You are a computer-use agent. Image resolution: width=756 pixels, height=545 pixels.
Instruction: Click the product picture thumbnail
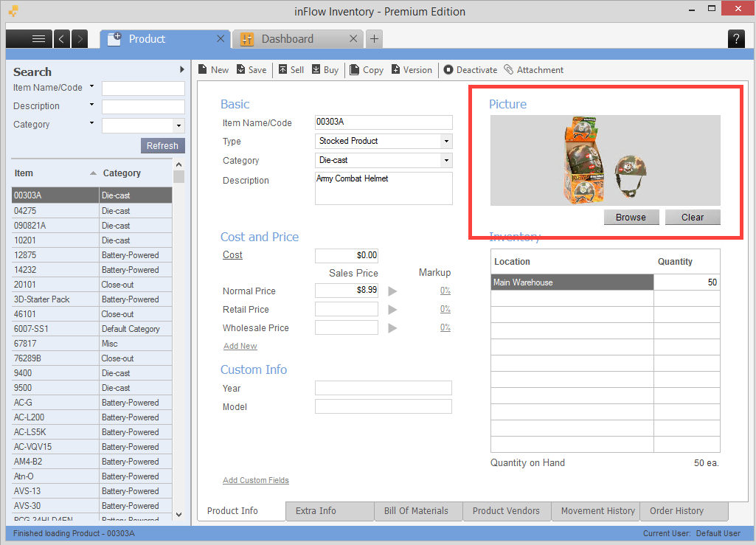(606, 160)
